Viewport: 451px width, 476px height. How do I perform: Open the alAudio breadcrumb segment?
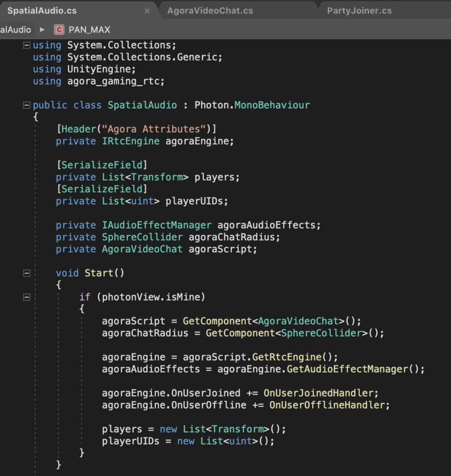click(x=15, y=30)
